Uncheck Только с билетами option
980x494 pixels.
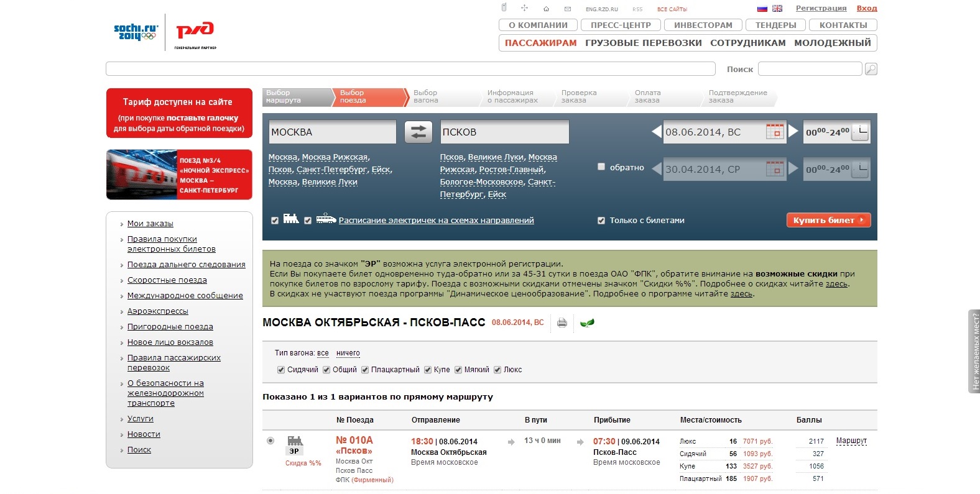tap(601, 221)
